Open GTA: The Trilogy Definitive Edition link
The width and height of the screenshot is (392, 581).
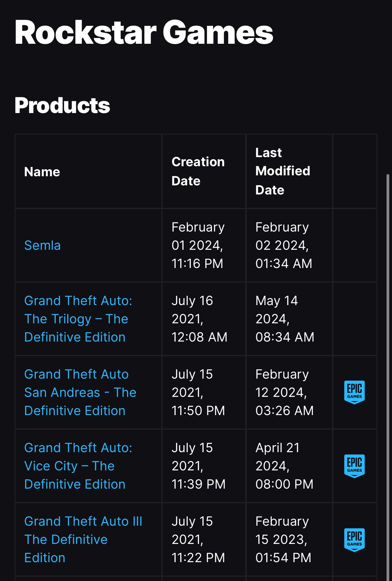tap(78, 319)
